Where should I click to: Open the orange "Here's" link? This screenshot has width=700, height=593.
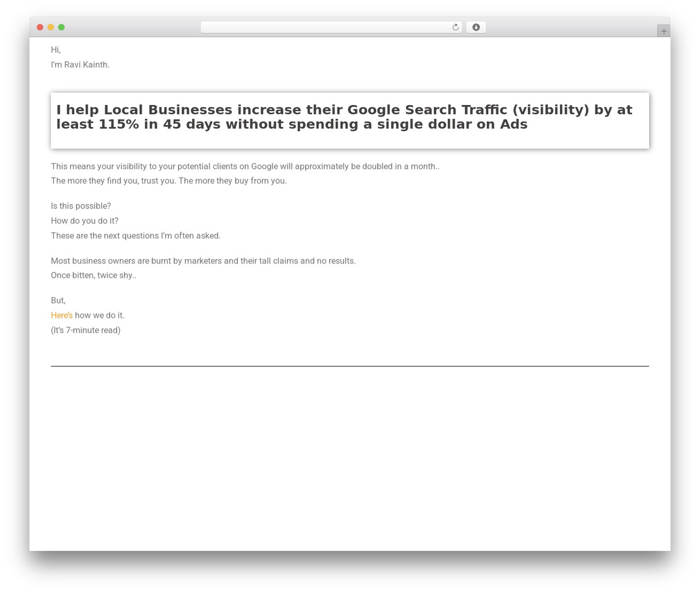point(62,316)
